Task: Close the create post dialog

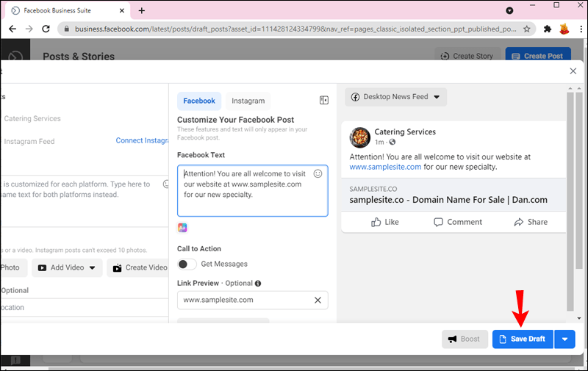Action: click(573, 71)
